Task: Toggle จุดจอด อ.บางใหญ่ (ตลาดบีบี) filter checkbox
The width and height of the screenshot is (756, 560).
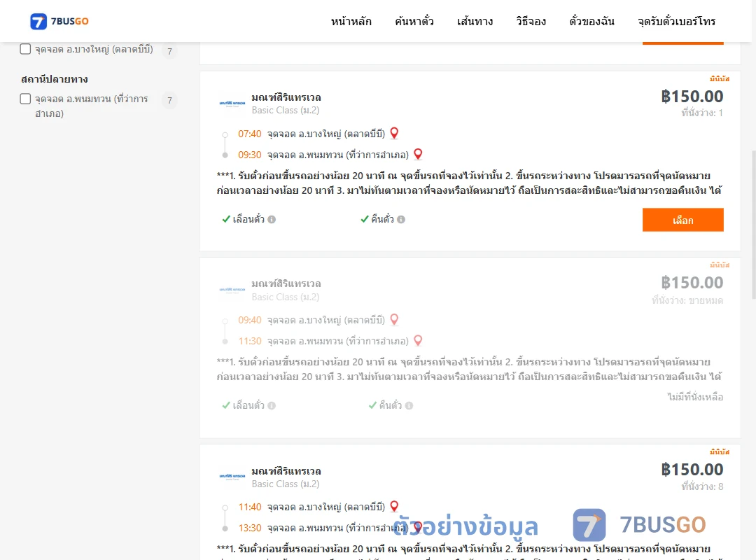Action: 26,49
